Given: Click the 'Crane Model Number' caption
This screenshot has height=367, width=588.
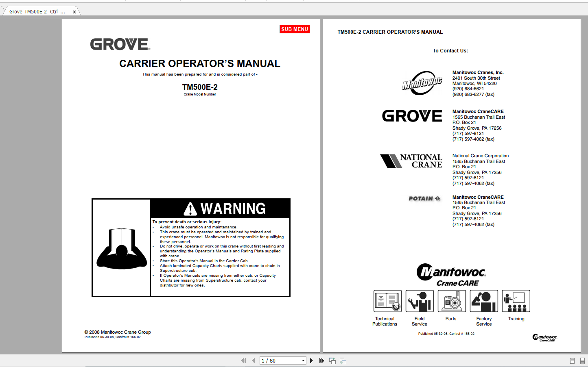Looking at the screenshot, I should [200, 94].
